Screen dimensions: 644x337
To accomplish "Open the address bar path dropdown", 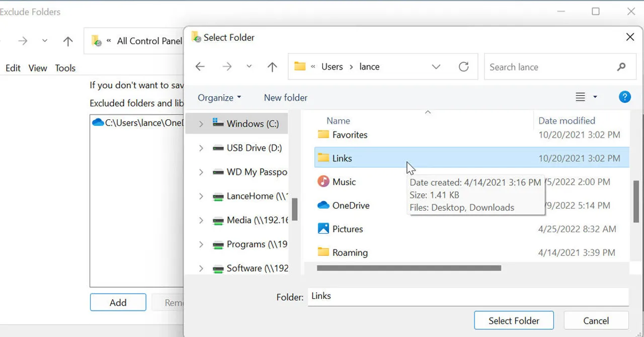I will 436,67.
